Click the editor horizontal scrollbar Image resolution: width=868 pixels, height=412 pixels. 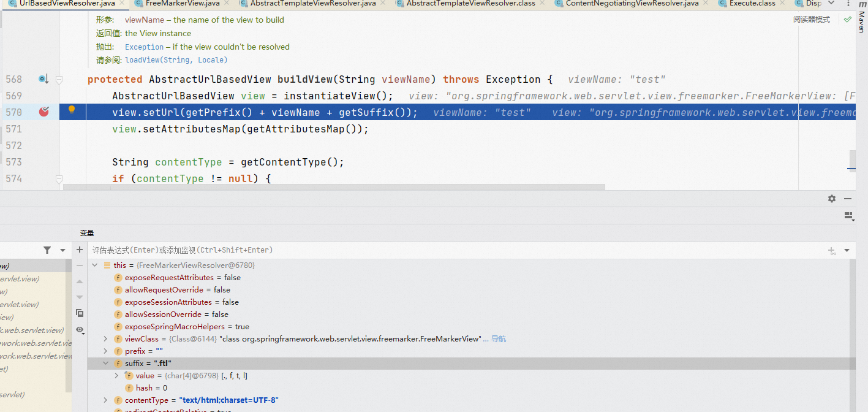(x=334, y=187)
